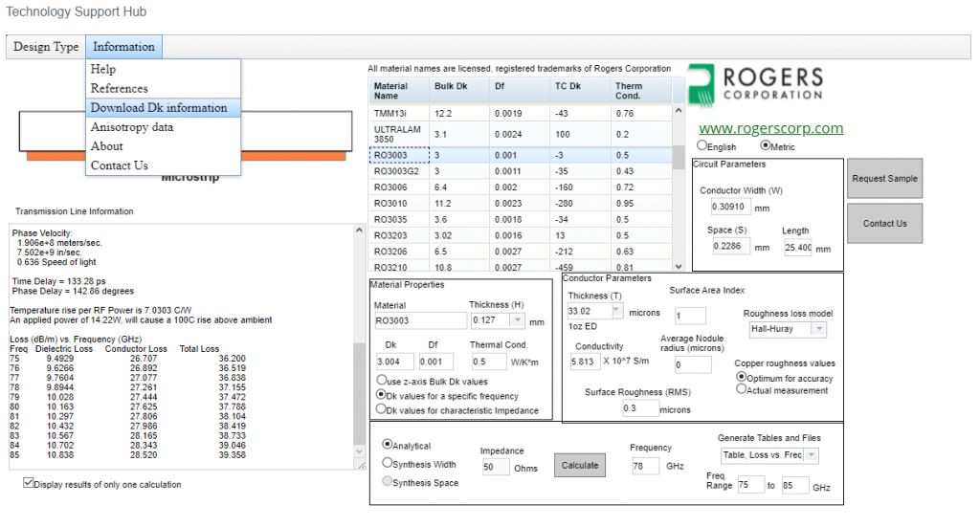
Task: Click results panel scroll down arrow
Action: [359, 450]
